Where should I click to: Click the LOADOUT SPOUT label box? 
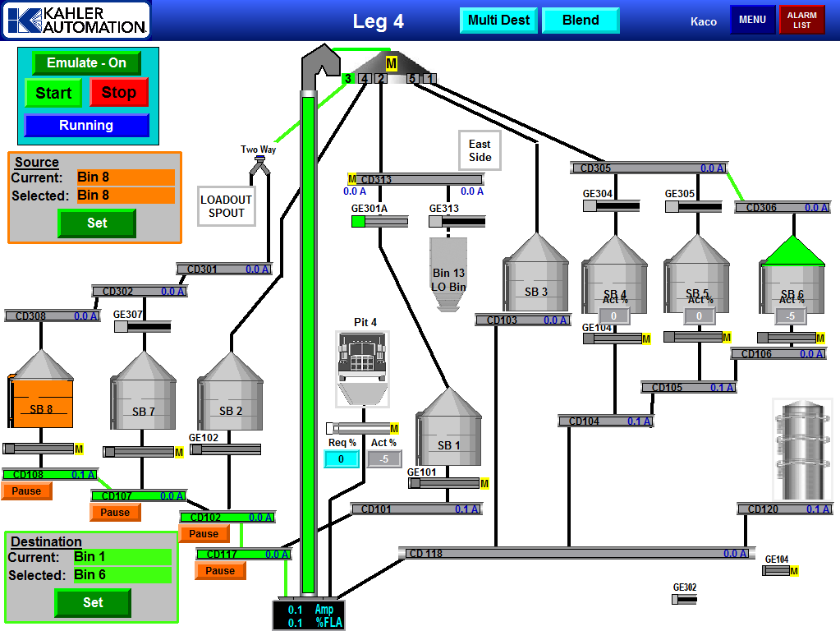pos(226,206)
